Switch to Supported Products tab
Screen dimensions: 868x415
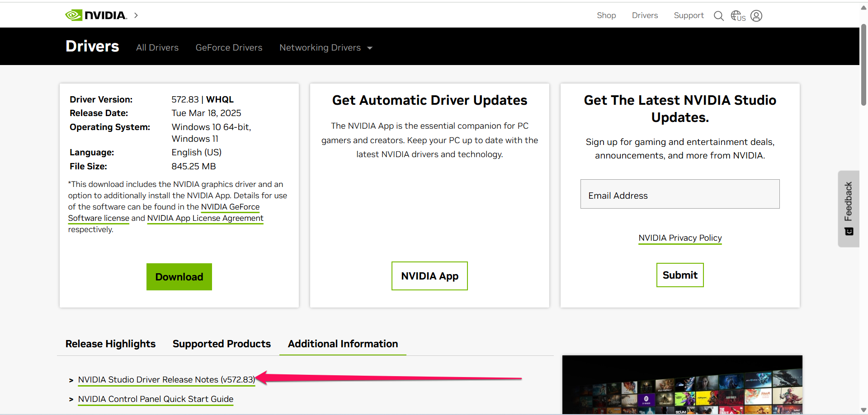(x=222, y=344)
